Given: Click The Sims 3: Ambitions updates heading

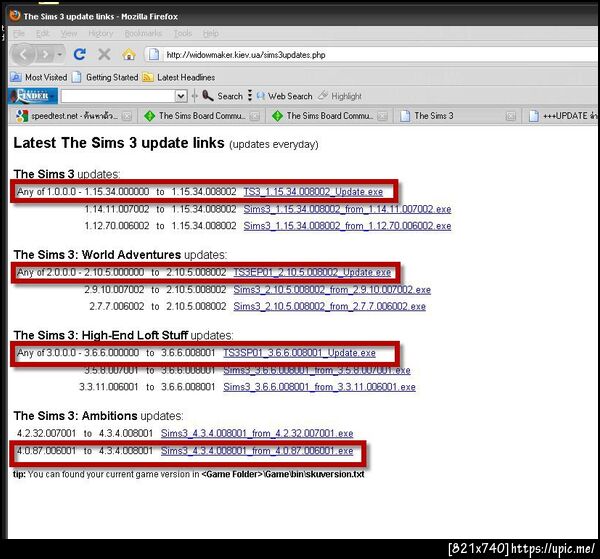Looking at the screenshot, I should pyautogui.click(x=98, y=416).
